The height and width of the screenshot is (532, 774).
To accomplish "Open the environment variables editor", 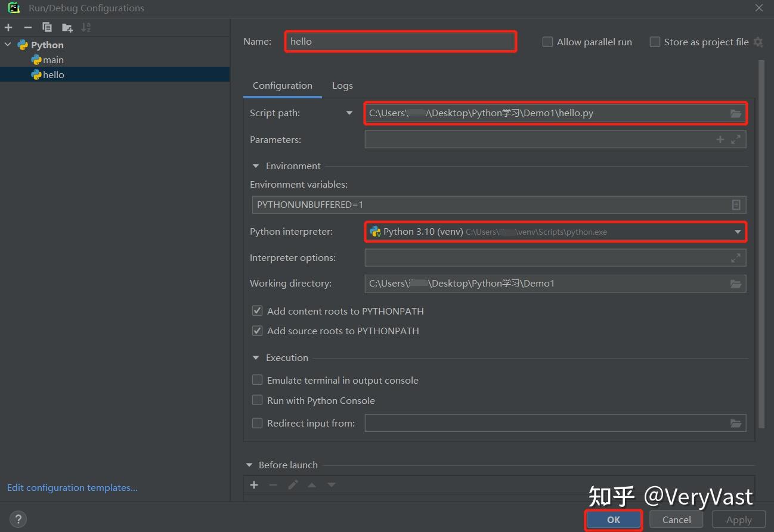I will (736, 204).
